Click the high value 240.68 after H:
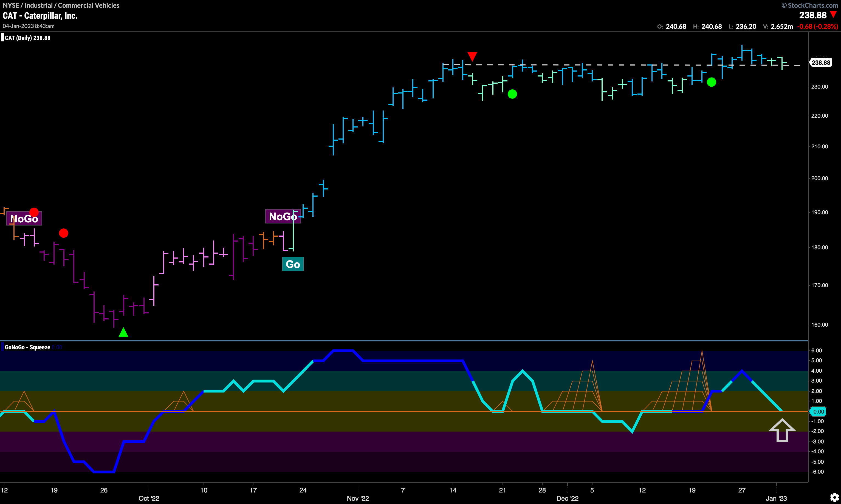This screenshot has width=841, height=504. tap(712, 27)
